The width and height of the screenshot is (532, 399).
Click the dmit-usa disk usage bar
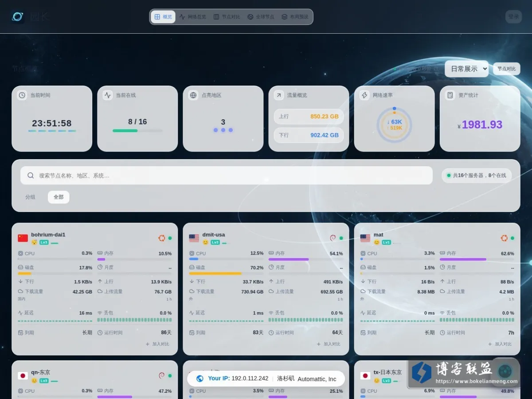226,274
